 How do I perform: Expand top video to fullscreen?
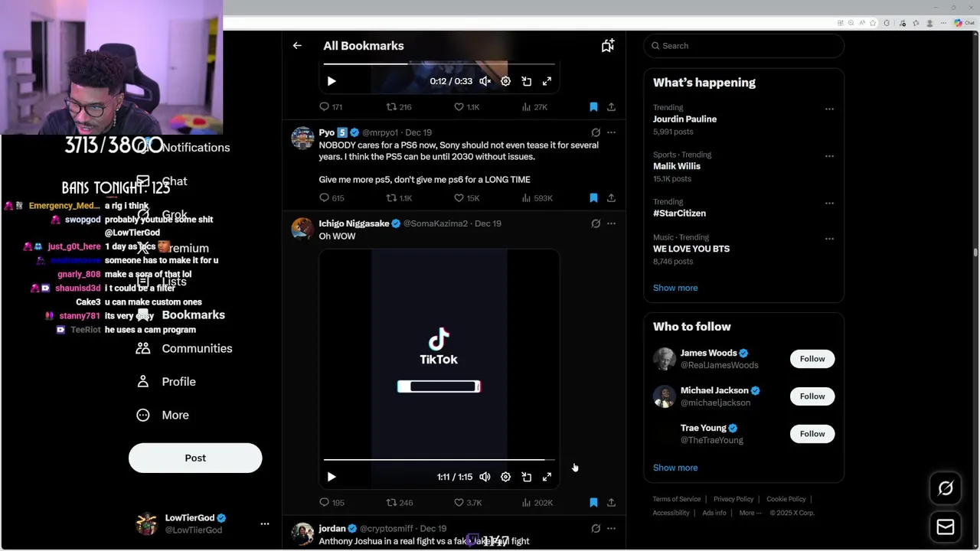[547, 81]
